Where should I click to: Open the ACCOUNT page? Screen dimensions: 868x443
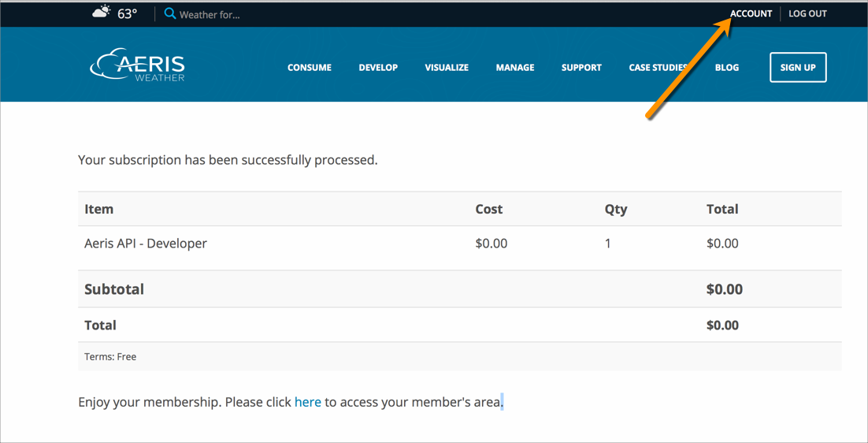(x=751, y=13)
